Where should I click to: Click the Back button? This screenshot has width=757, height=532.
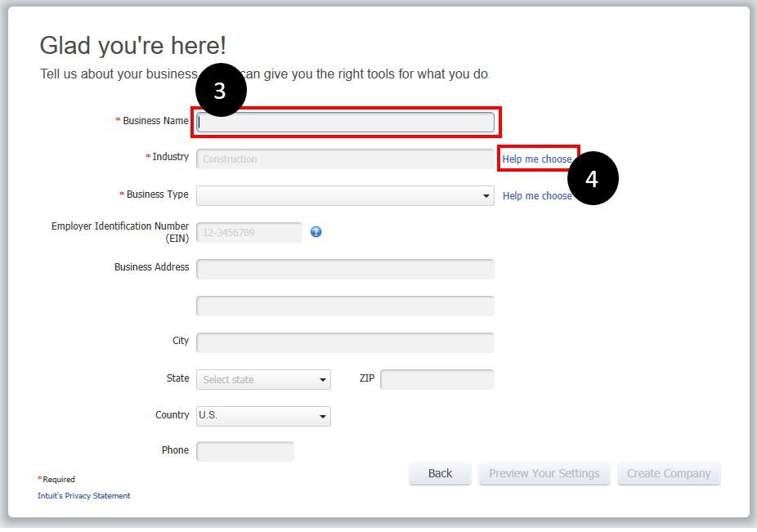pyautogui.click(x=440, y=473)
